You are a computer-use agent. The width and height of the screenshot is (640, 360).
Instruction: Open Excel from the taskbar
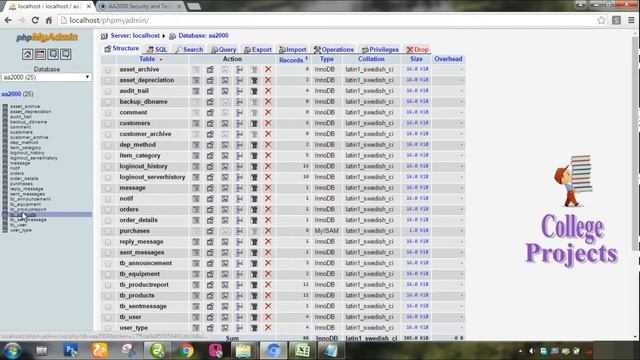(302, 350)
